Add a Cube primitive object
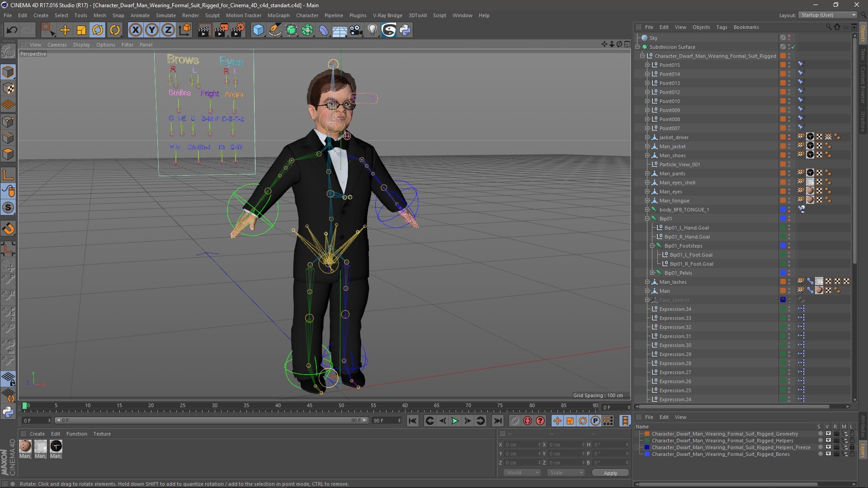The height and width of the screenshot is (488, 868). coord(258,30)
